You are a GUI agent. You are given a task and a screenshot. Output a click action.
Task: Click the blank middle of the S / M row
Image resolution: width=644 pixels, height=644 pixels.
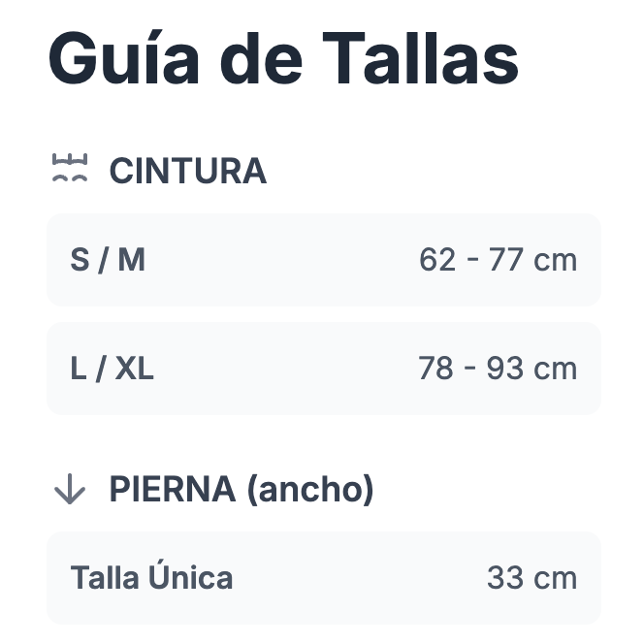click(x=281, y=260)
